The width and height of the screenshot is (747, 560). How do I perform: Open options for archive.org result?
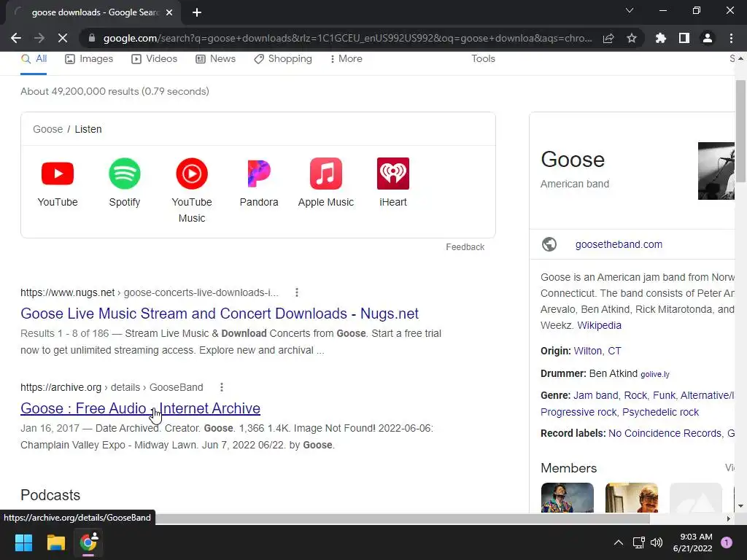(222, 387)
